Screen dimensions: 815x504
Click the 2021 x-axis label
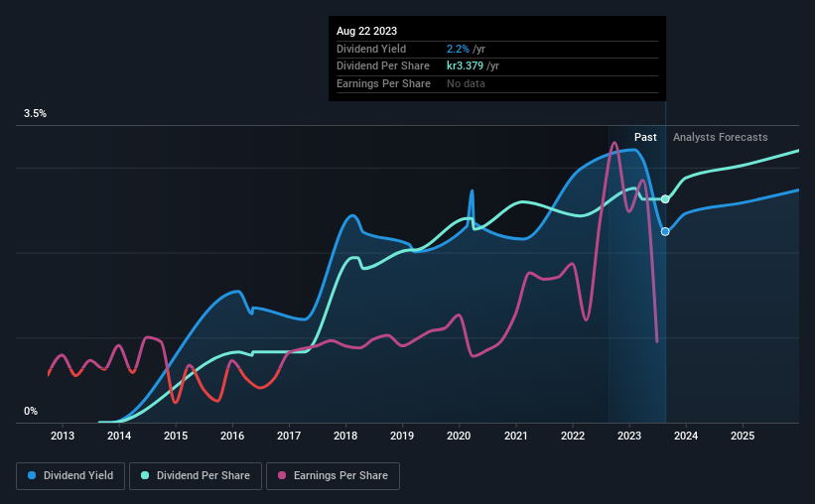[x=516, y=436]
